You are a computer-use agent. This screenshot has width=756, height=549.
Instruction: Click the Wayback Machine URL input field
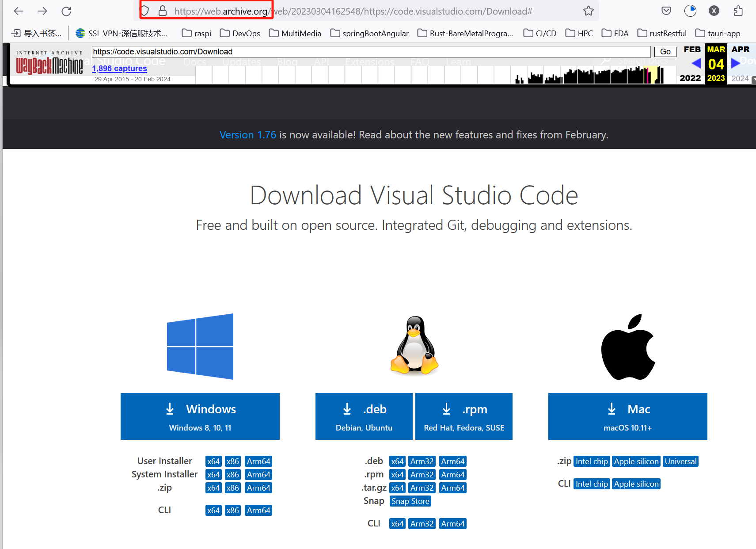[x=371, y=52]
